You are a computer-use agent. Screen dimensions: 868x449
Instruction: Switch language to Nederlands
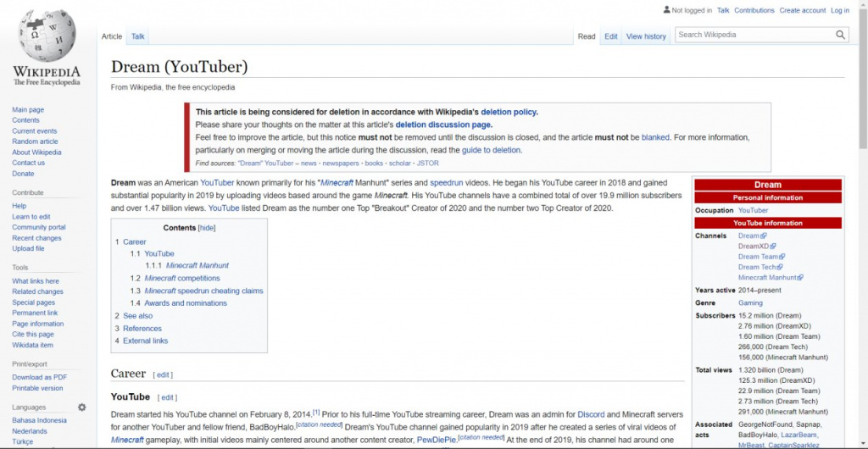pos(30,431)
